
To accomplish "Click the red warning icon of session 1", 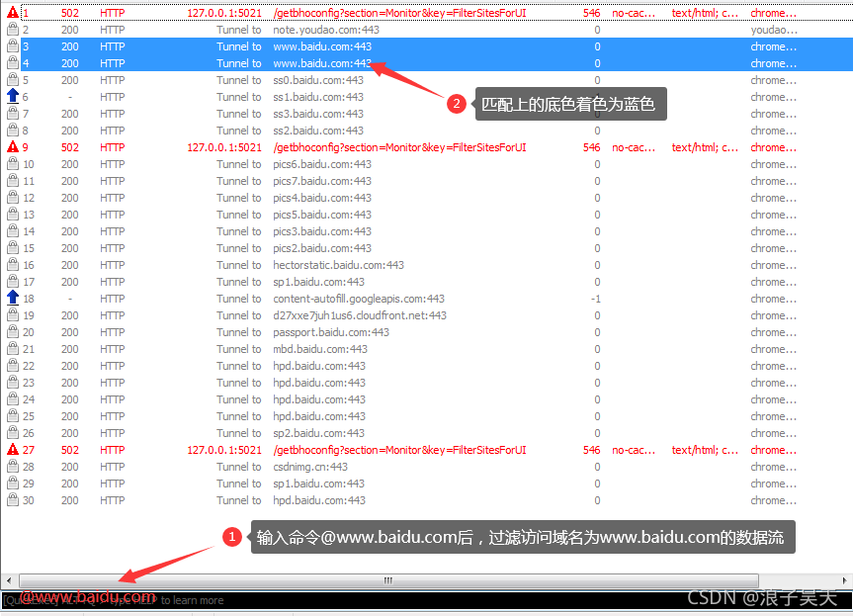I will tap(13, 12).
